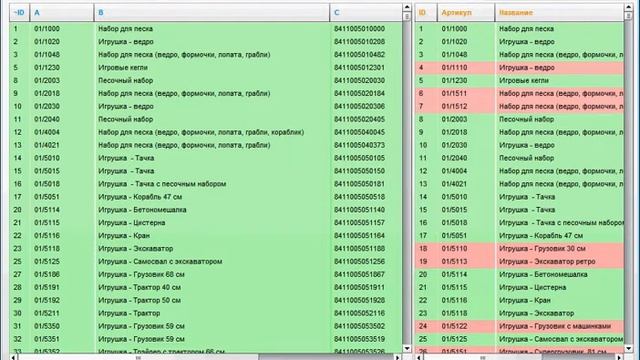The width and height of the screenshot is (640, 360).
Task: Select left table cell 8411005010208
Action: point(359,42)
